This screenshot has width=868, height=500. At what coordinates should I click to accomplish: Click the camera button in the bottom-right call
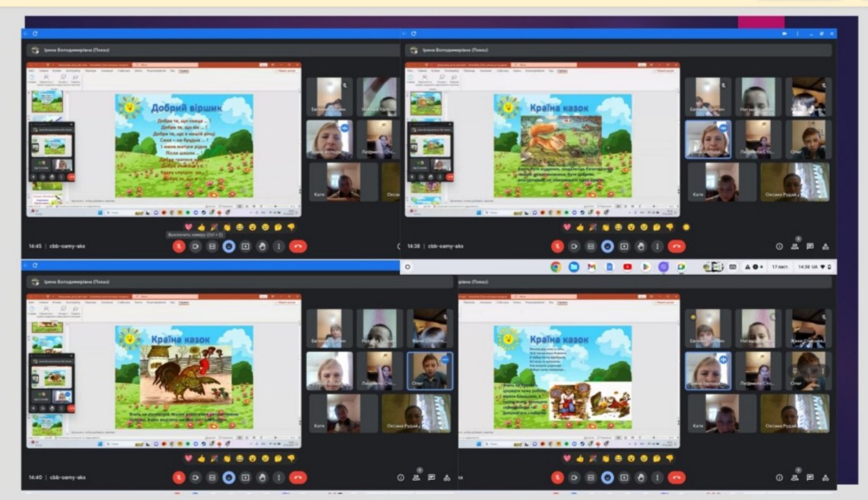(x=574, y=478)
